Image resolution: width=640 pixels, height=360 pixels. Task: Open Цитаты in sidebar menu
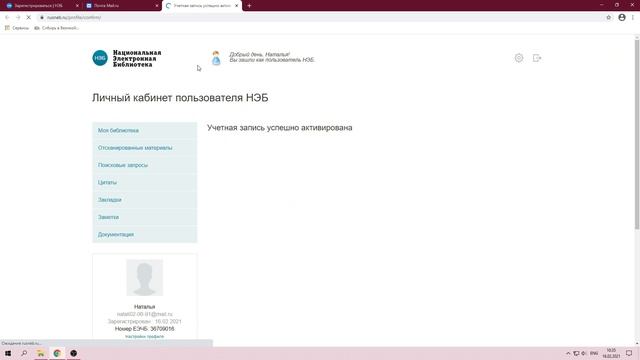tap(144, 182)
